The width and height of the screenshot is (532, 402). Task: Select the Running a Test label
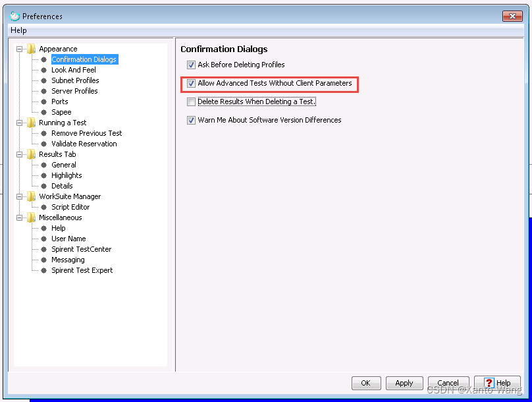[63, 123]
